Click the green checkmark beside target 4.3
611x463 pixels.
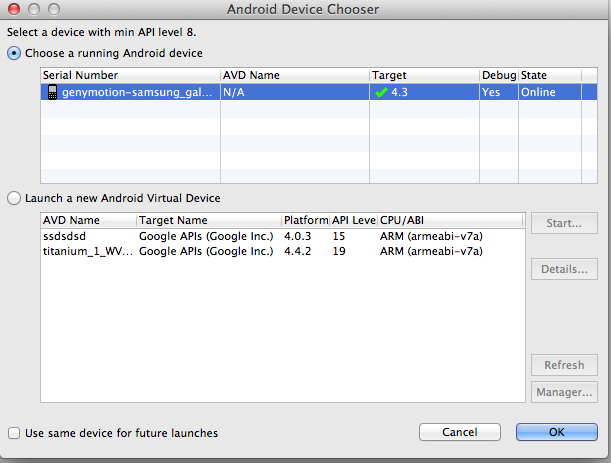(x=380, y=91)
